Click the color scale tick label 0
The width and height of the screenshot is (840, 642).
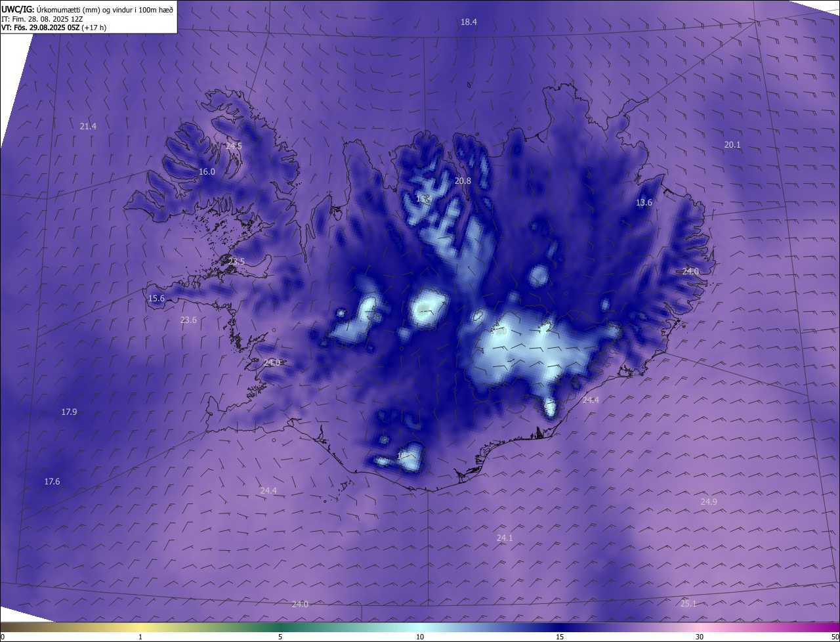pos(3,637)
